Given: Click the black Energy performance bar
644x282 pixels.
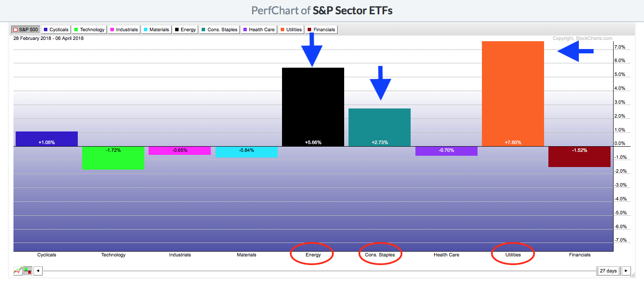Looking at the screenshot, I should tap(313, 107).
